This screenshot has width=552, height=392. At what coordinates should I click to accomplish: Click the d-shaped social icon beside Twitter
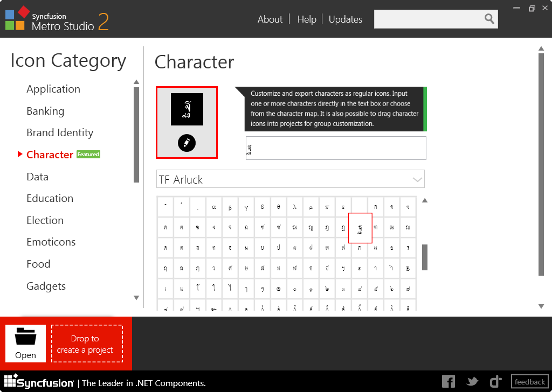(x=495, y=381)
